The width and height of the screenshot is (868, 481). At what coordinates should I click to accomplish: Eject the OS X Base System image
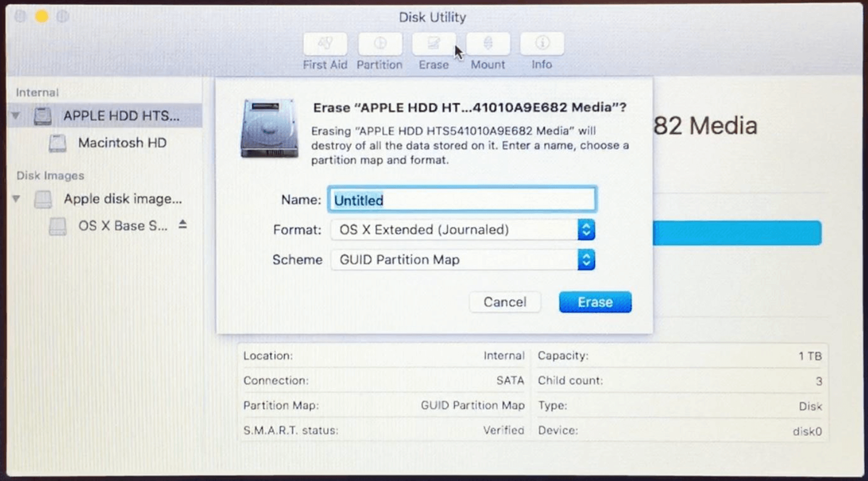pos(183,225)
